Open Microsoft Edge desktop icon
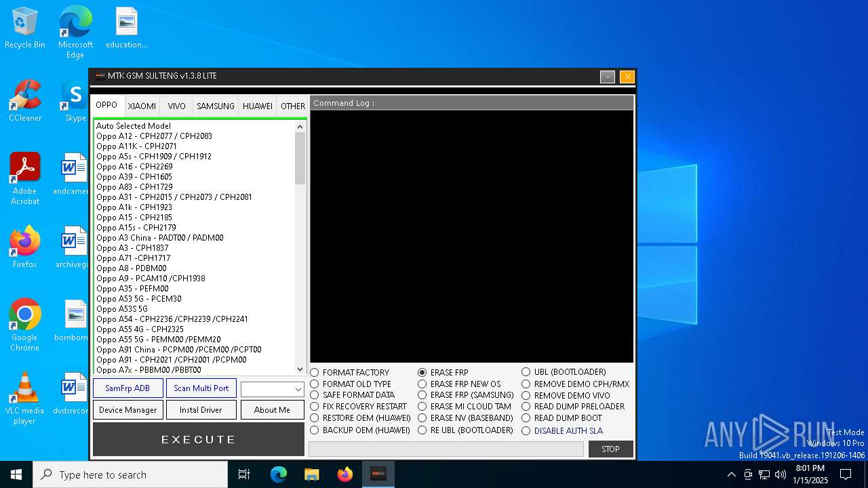868x488 pixels. [x=75, y=32]
